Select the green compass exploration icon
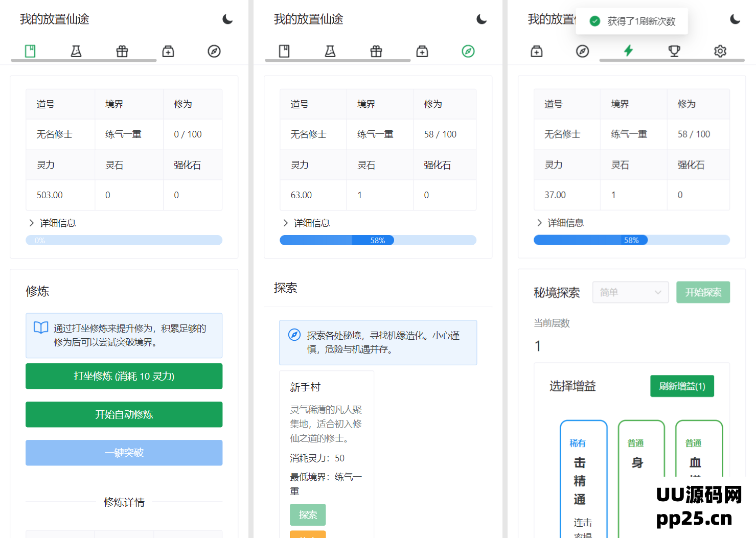756x538 pixels. (468, 51)
